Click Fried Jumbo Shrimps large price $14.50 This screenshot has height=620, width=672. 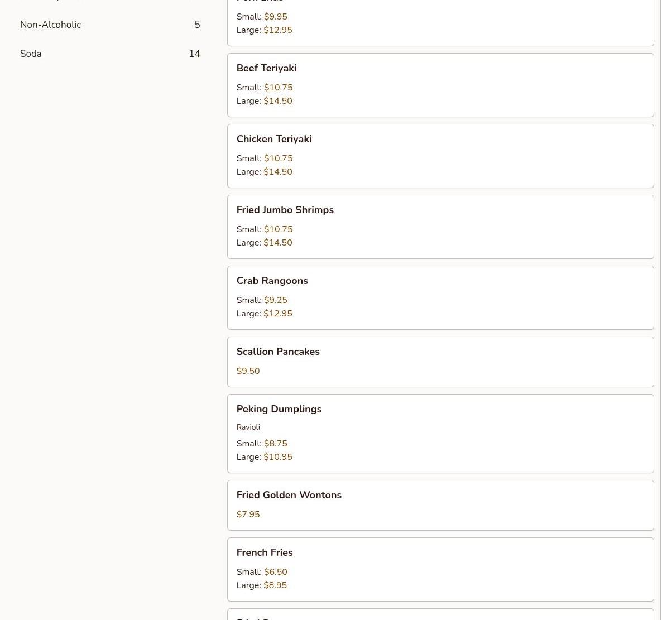(x=278, y=243)
